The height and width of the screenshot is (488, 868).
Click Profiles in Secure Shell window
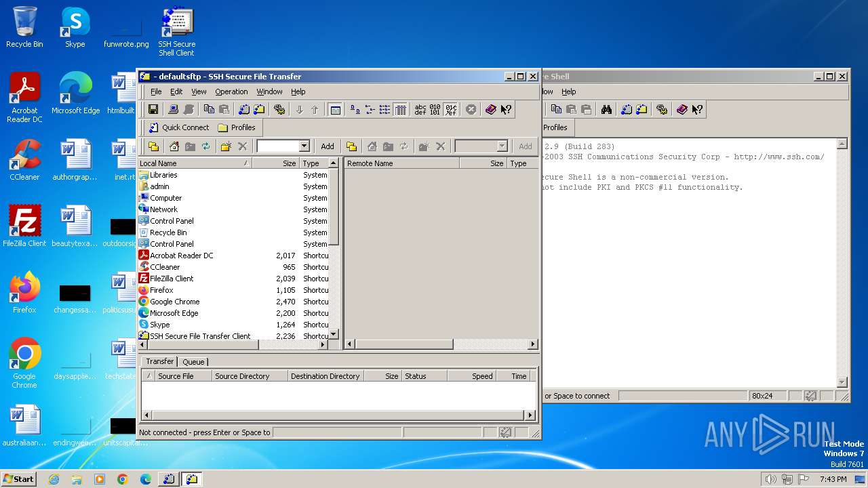click(x=555, y=127)
